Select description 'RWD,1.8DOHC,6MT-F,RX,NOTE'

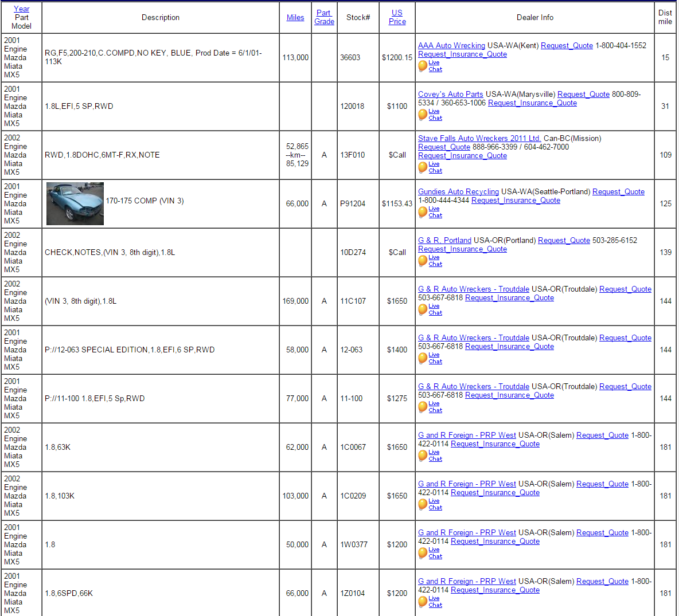click(x=102, y=155)
